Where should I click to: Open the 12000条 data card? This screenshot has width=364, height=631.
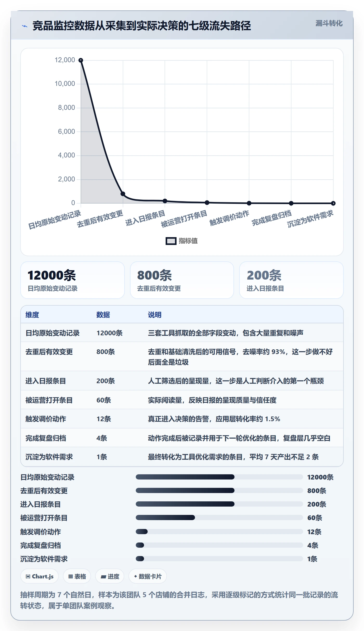coord(73,280)
